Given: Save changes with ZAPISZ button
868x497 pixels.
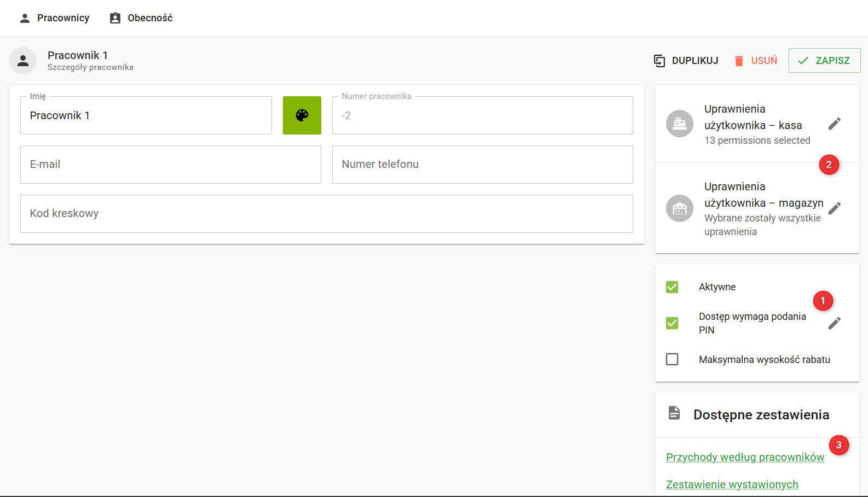Looking at the screenshot, I should (824, 61).
